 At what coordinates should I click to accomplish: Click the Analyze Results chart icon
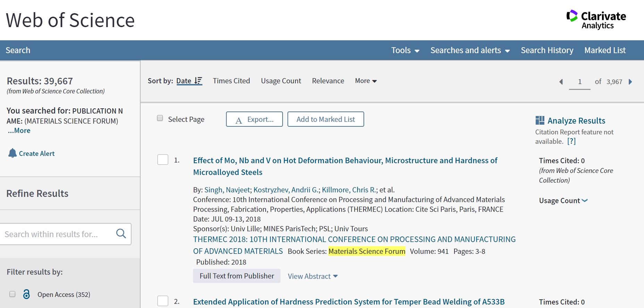(540, 120)
